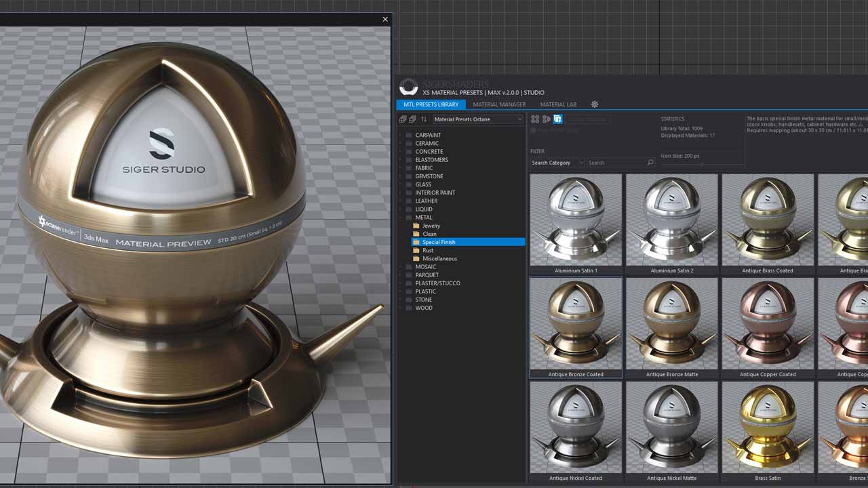The image size is (868, 488).
Task: Adjust the Icon Size slider
Action: pos(702,165)
